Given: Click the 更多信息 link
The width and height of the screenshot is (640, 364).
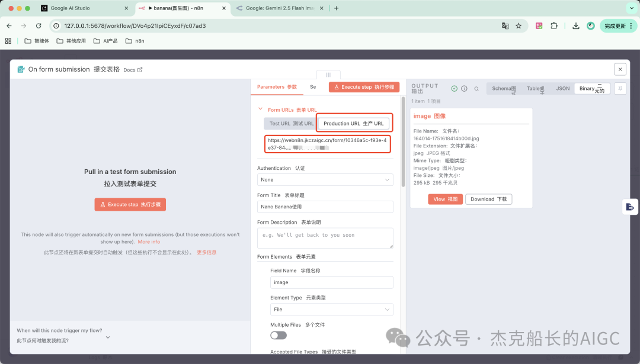Looking at the screenshot, I should coord(207,252).
